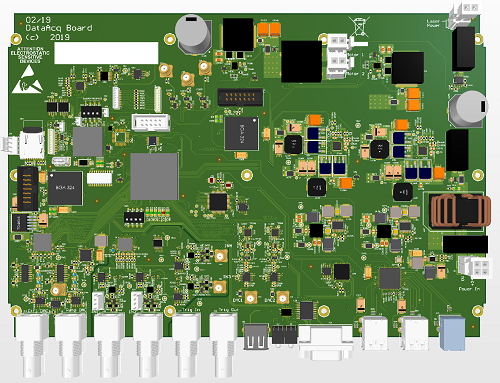Select the BNC connector under Trig In
Viewport: 500px width, 383px height.
click(186, 345)
